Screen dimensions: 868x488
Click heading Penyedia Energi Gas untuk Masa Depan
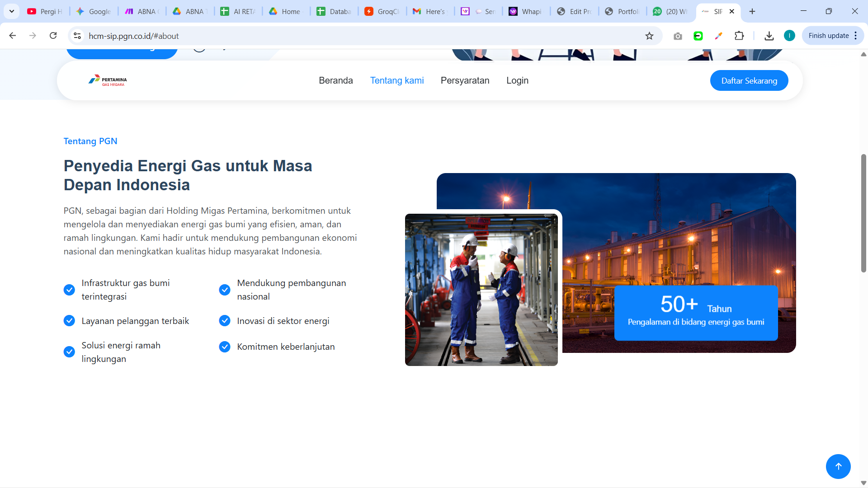click(188, 175)
